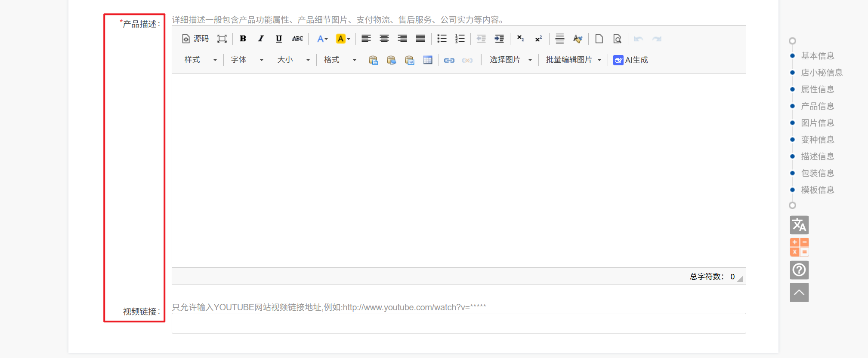Screen dimensions: 868x358
Task: Open the text highlight color picker
Action: 343,39
